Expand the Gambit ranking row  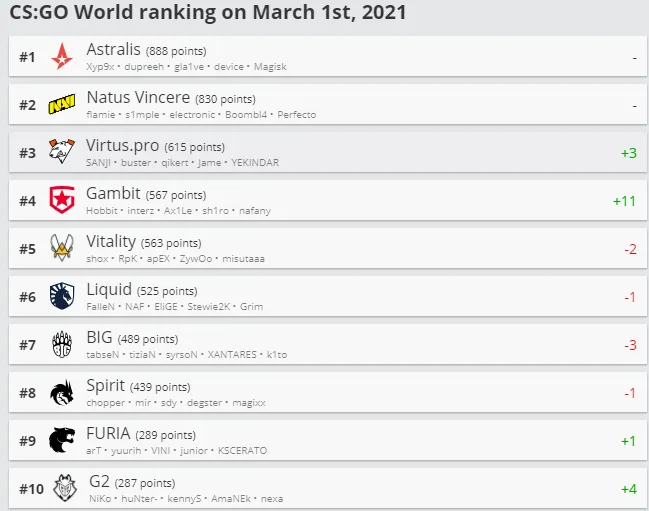327,200
